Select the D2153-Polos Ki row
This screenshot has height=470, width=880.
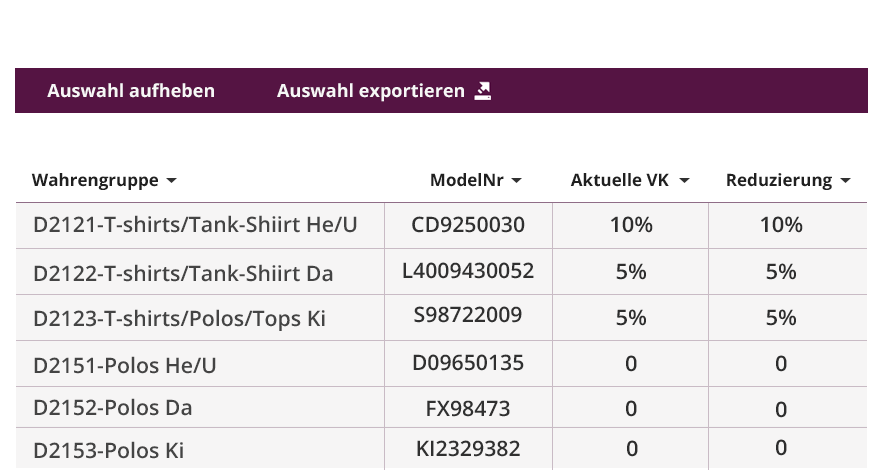tap(109, 449)
